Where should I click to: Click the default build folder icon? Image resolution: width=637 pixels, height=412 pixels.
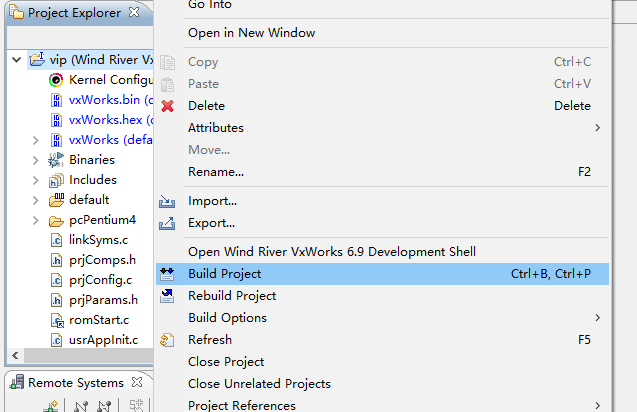coord(56,200)
